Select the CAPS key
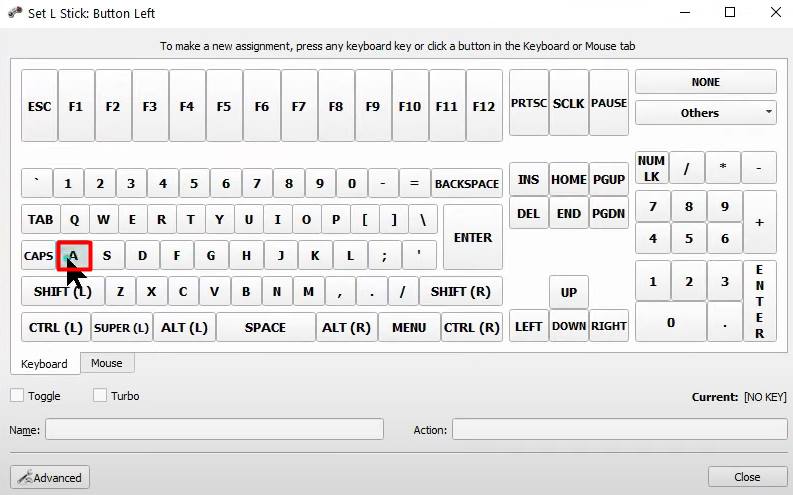Viewport: 793px width, 495px height. pos(38,256)
